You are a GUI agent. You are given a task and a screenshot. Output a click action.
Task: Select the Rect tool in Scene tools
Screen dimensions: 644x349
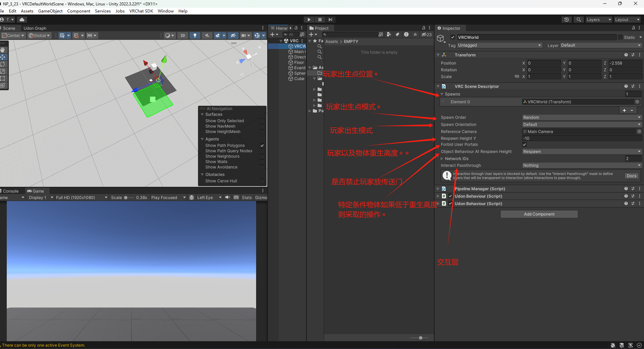pyautogui.click(x=3, y=78)
